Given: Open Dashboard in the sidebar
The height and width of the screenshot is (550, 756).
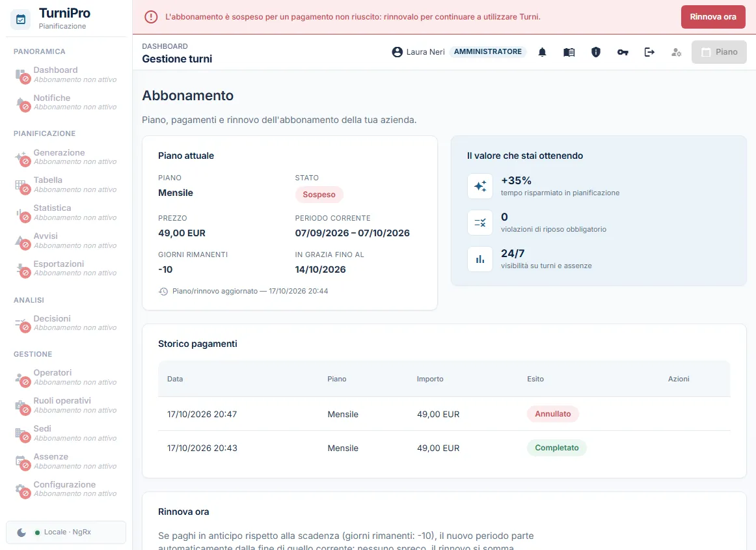Looking at the screenshot, I should tap(66, 75).
